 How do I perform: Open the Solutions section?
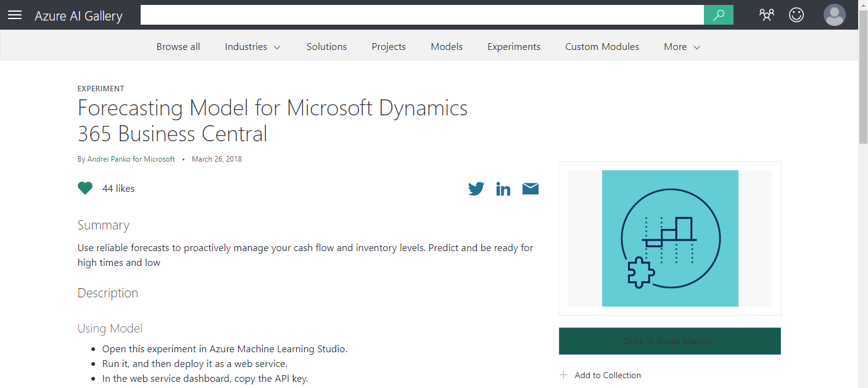[326, 47]
